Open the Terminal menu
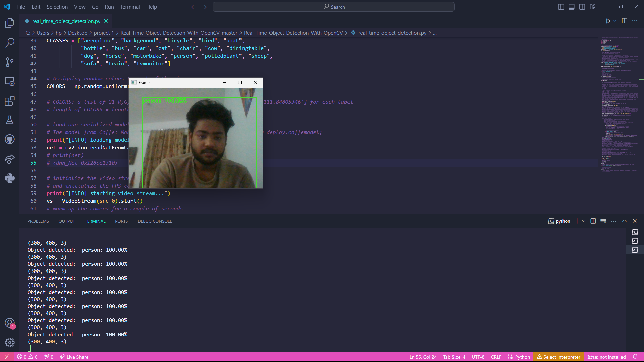Viewport: 644px width, 362px height. (x=130, y=7)
